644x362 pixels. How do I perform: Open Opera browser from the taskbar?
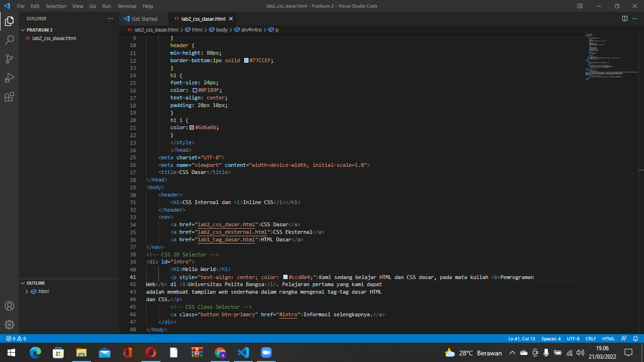151,353
